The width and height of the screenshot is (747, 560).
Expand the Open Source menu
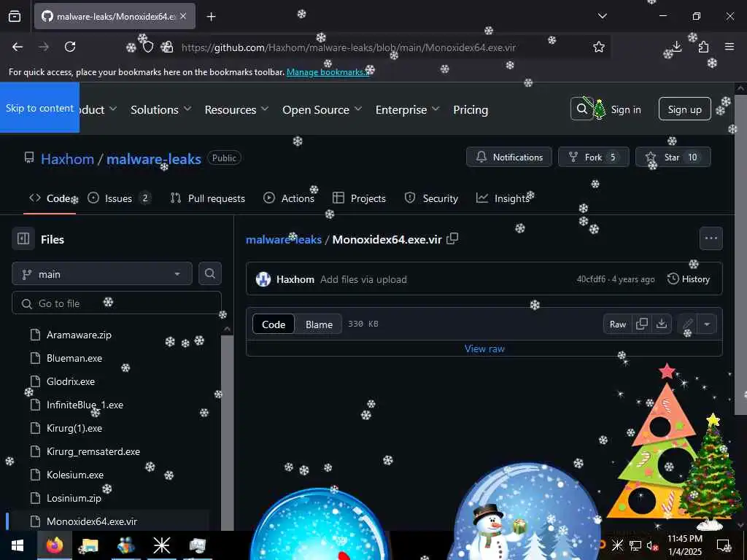[322, 109]
